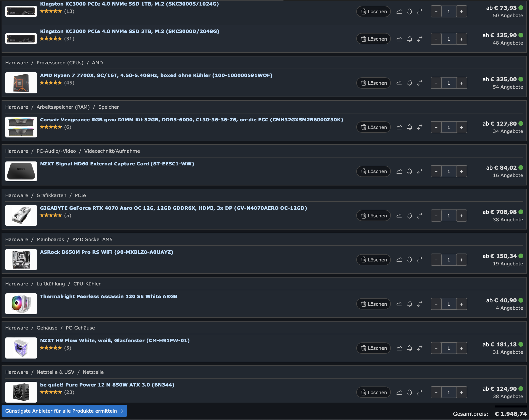Click compare arrows icon for Kingston KC3000 1TB

pyautogui.click(x=420, y=11)
